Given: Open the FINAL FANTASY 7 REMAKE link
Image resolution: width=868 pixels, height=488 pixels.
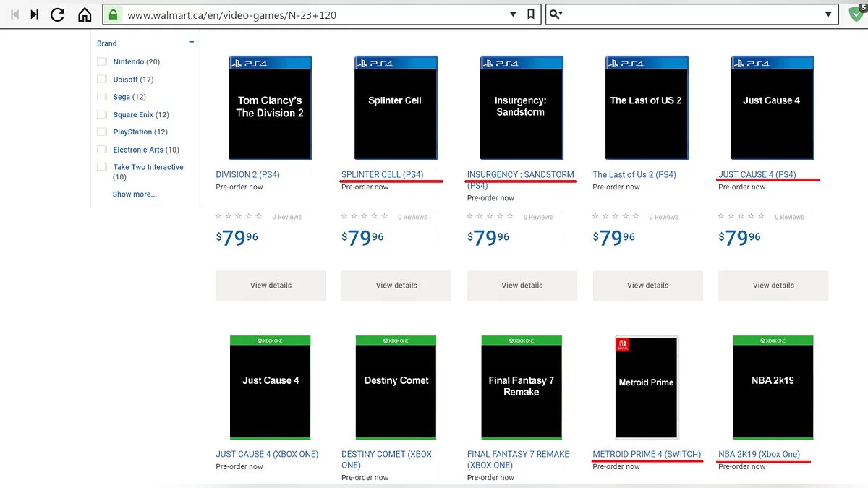Looking at the screenshot, I should (518, 460).
